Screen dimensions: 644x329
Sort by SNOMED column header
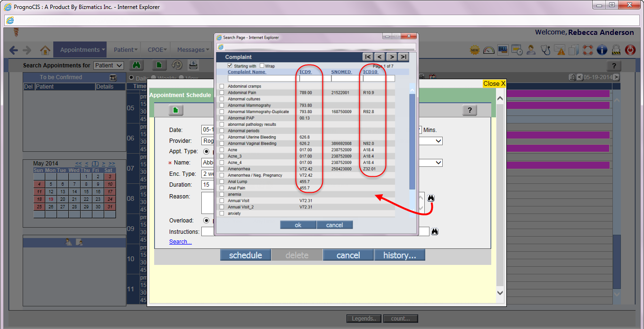click(341, 72)
